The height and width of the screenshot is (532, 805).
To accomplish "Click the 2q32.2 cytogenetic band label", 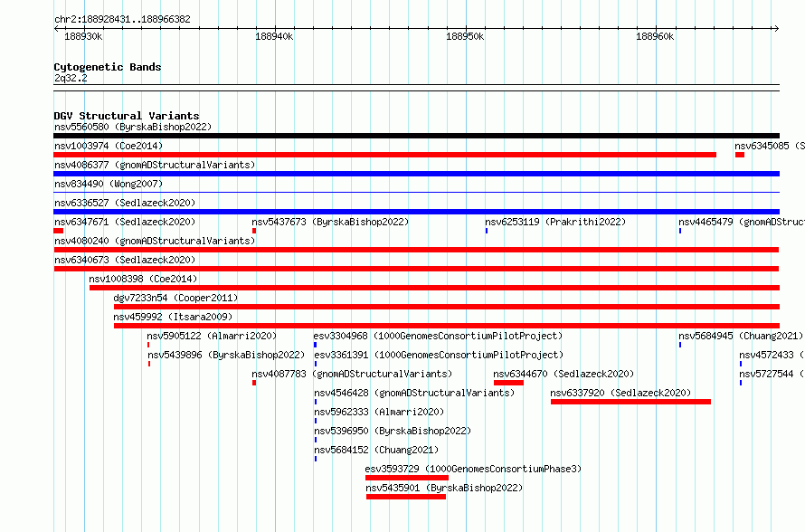I will pos(71,78).
